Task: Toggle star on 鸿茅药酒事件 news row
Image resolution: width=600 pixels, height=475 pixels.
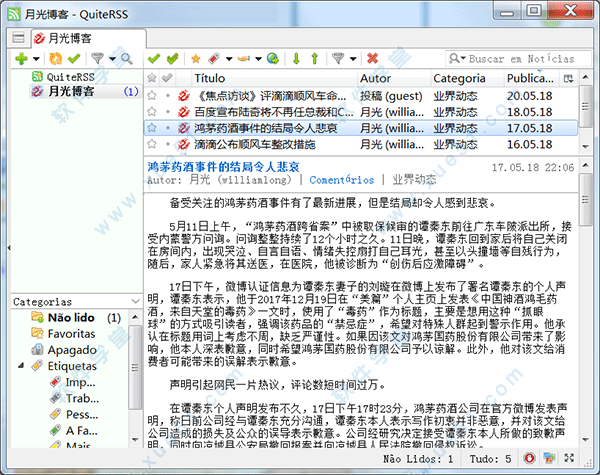Action: pos(152,128)
